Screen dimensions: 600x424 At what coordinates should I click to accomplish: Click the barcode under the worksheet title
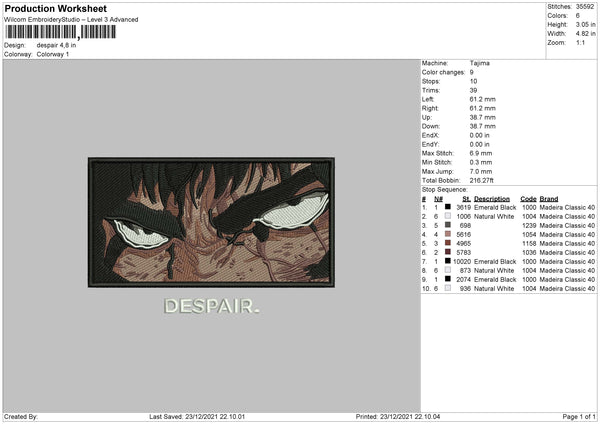pos(60,32)
